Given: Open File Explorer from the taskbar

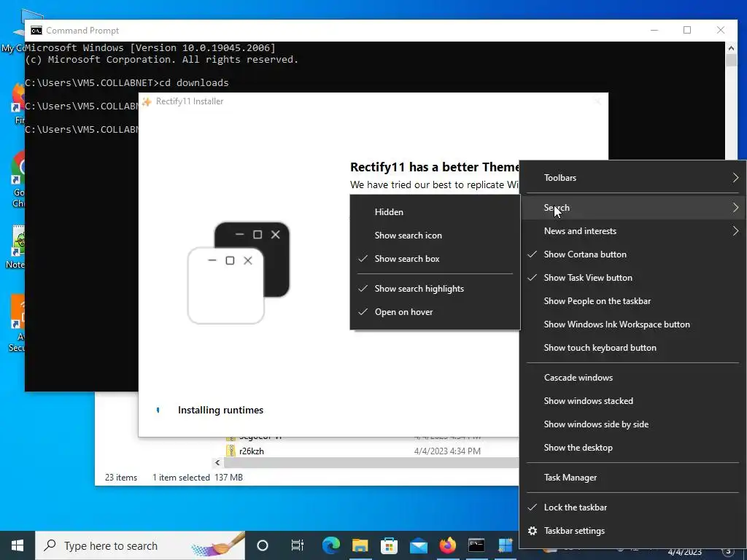Looking at the screenshot, I should click(x=360, y=545).
